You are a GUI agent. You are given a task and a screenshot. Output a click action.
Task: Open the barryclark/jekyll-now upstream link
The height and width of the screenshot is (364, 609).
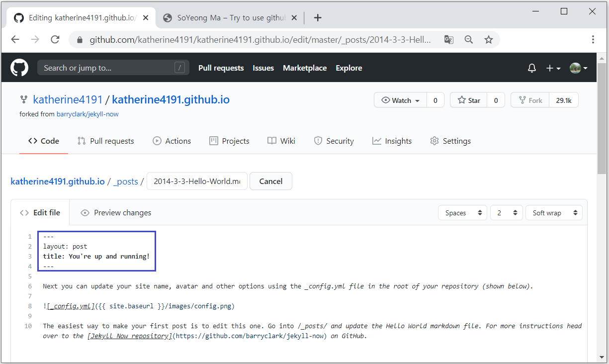tap(87, 114)
